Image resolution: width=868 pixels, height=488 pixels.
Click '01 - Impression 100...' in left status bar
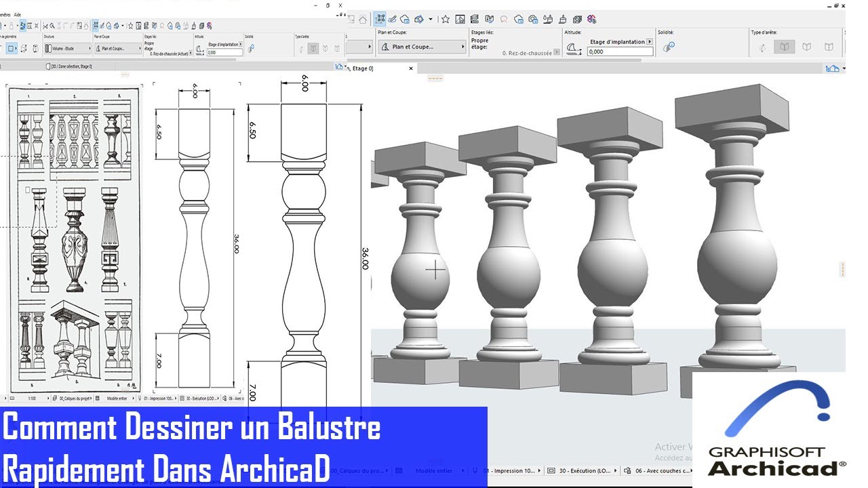tap(159, 399)
